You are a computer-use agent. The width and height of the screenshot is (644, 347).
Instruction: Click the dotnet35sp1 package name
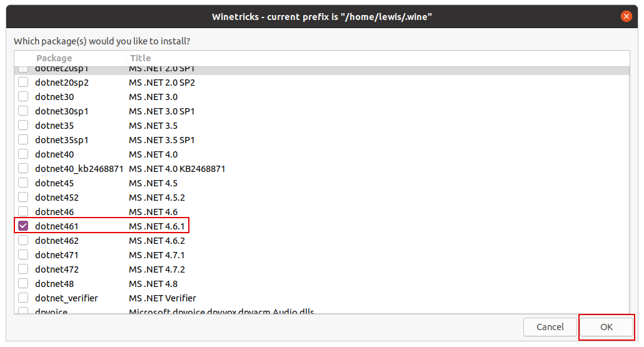pyautogui.click(x=62, y=140)
